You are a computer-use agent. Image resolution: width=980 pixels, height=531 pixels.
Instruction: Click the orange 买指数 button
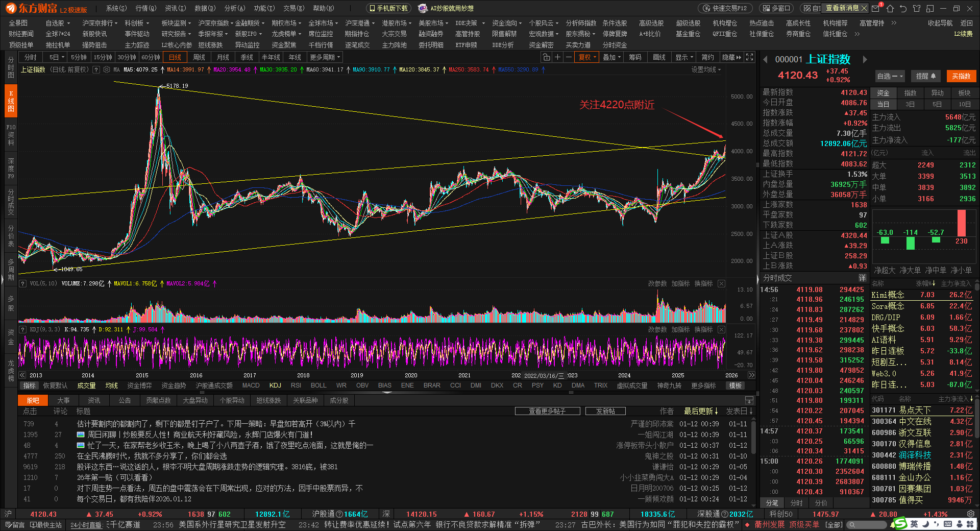pos(961,76)
